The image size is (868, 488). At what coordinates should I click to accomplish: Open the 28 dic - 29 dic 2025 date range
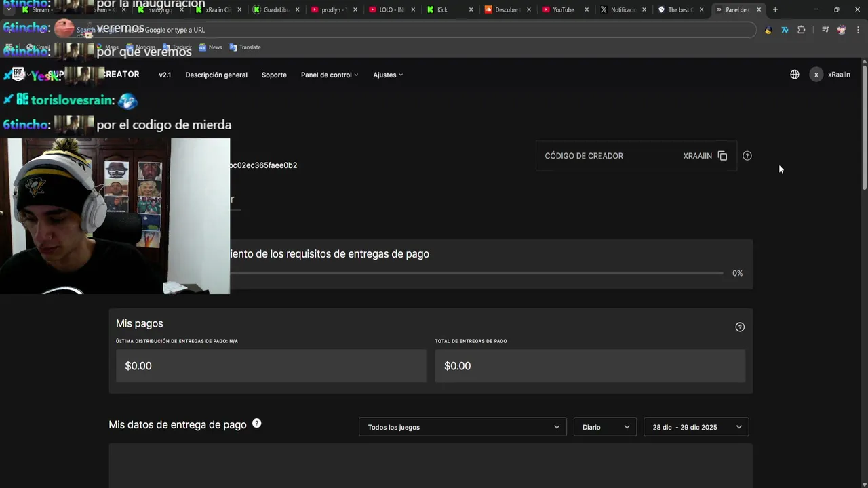click(x=696, y=427)
